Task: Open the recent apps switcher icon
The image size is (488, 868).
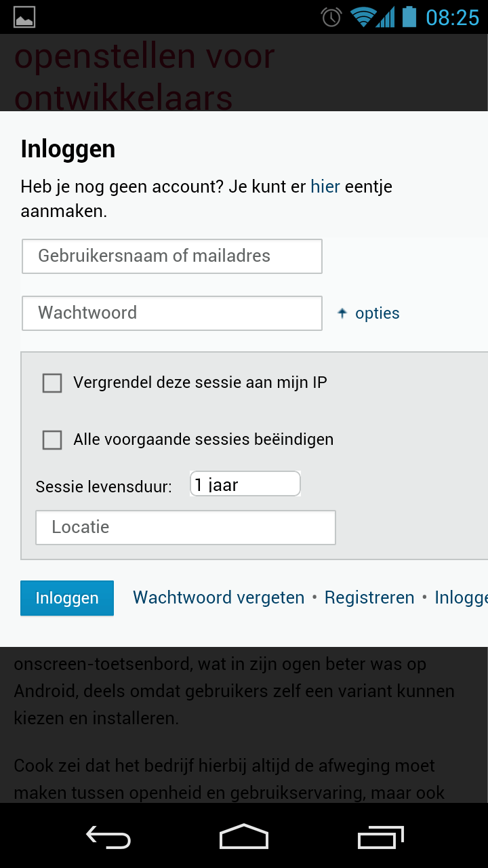Action: pos(380,838)
